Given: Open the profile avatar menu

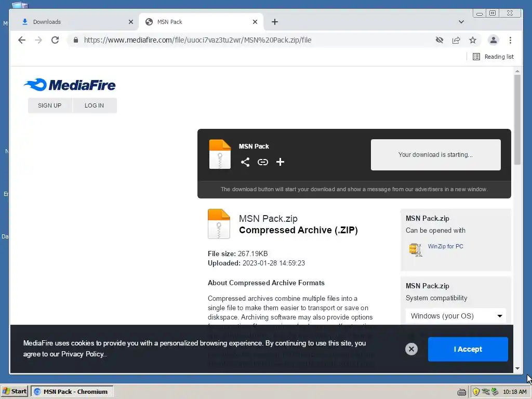Looking at the screenshot, I should (x=494, y=40).
